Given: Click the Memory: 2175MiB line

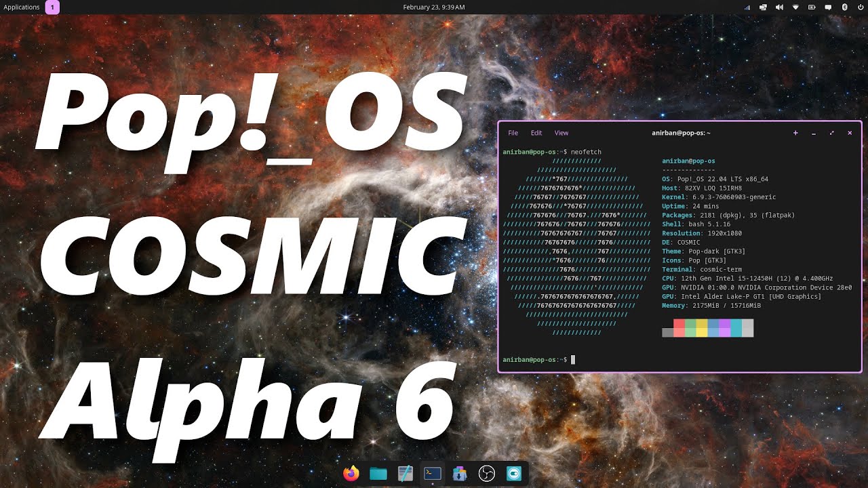Looking at the screenshot, I should [x=711, y=306].
